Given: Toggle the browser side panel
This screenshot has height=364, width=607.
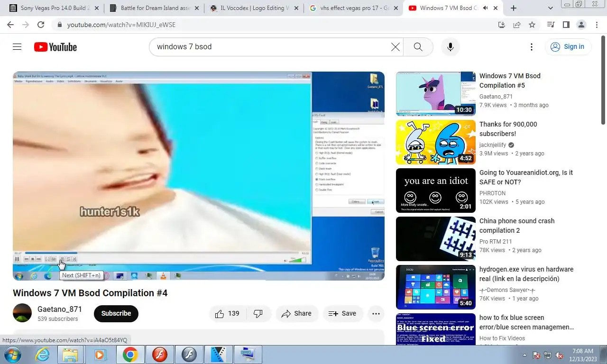Looking at the screenshot, I should (x=566, y=25).
